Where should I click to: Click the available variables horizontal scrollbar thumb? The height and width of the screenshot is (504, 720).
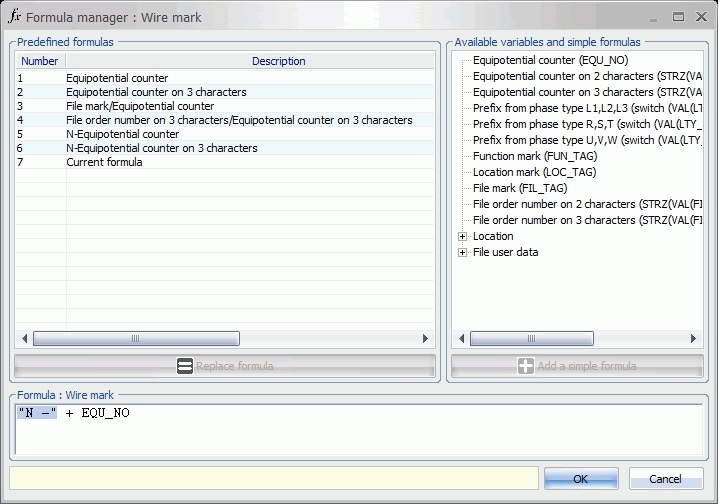click(532, 339)
